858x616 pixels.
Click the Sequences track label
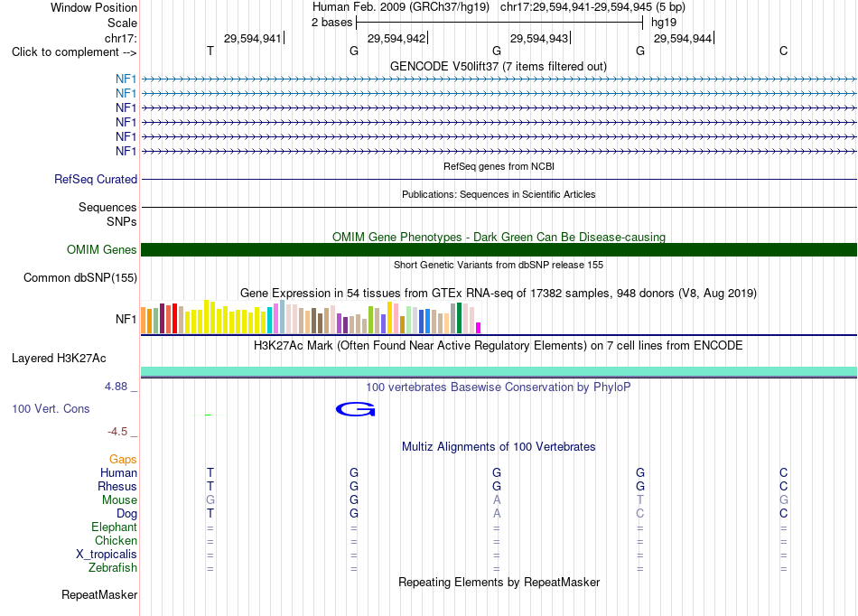107,208
